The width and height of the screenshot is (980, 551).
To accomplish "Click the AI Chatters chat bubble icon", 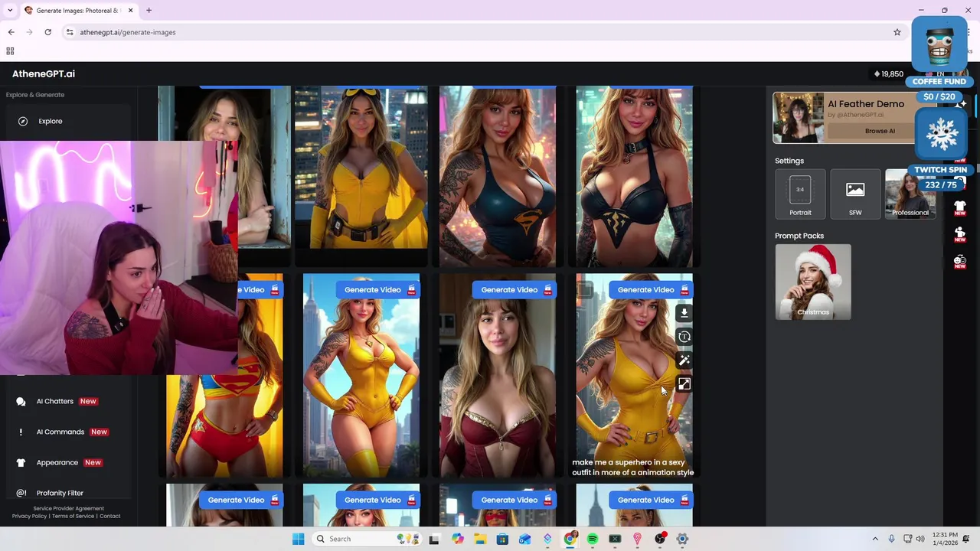I will (x=21, y=401).
